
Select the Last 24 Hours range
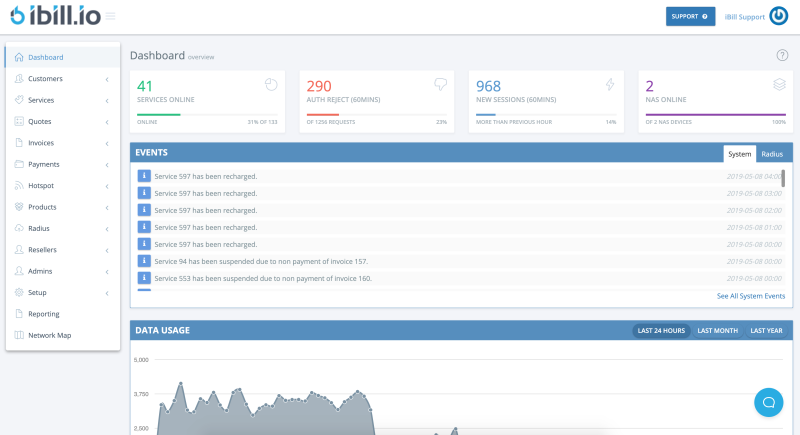point(660,330)
